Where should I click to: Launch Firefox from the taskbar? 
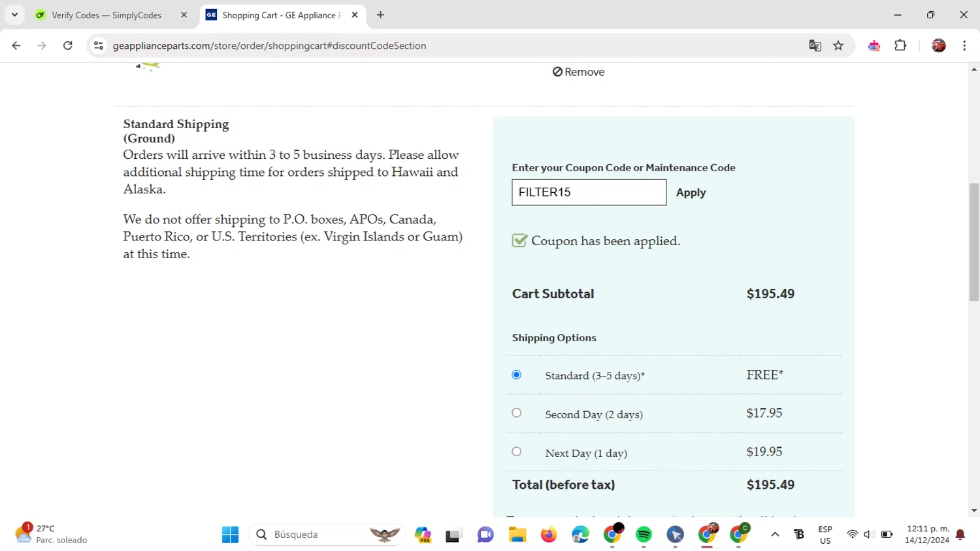pos(549,535)
